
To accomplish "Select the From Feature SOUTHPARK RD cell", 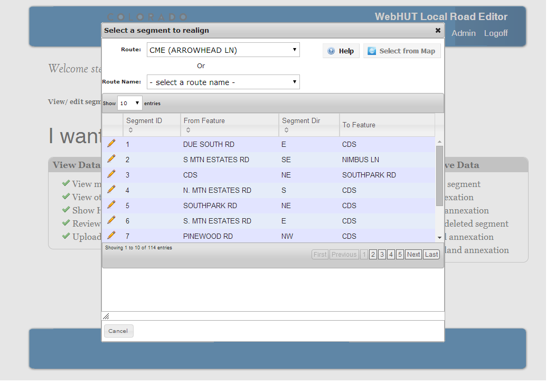I will pos(210,206).
